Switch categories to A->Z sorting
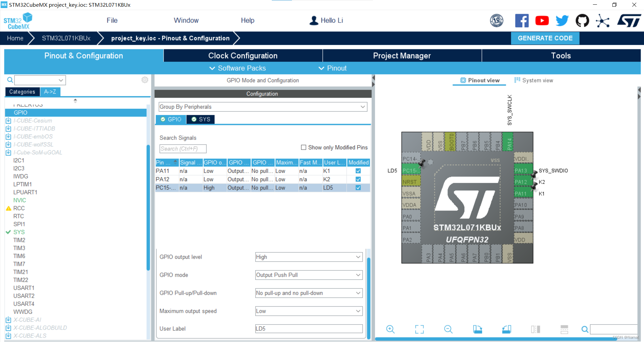644x342 pixels. pos(50,92)
